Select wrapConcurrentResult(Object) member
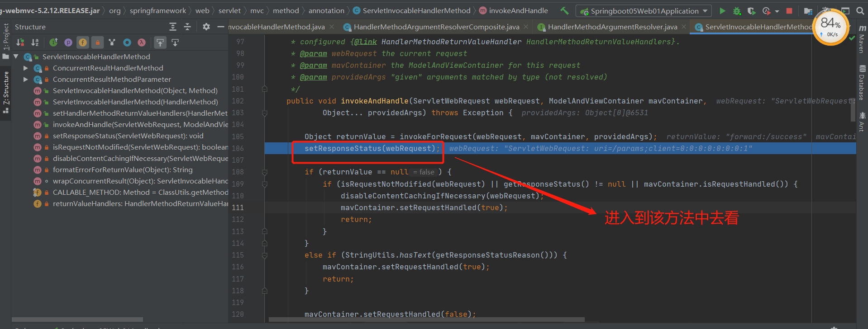 [140, 181]
